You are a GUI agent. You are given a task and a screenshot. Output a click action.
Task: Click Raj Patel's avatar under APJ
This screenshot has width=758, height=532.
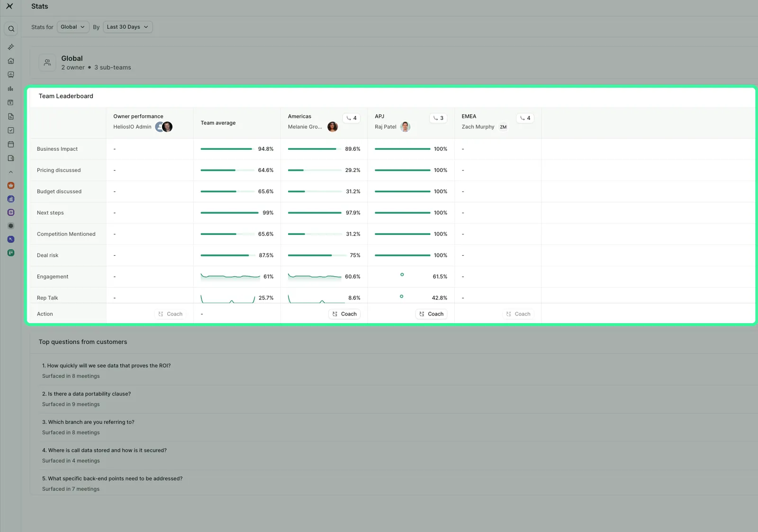[x=405, y=127]
